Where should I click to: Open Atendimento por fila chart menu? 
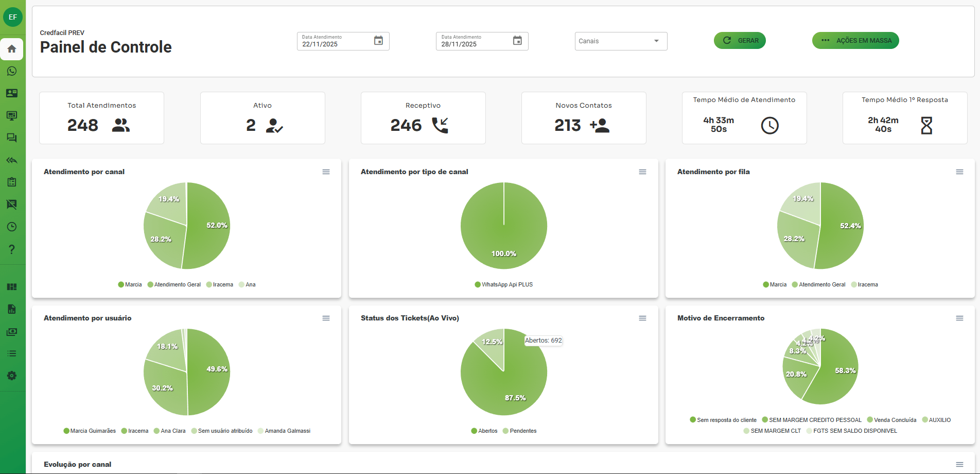coord(959,172)
